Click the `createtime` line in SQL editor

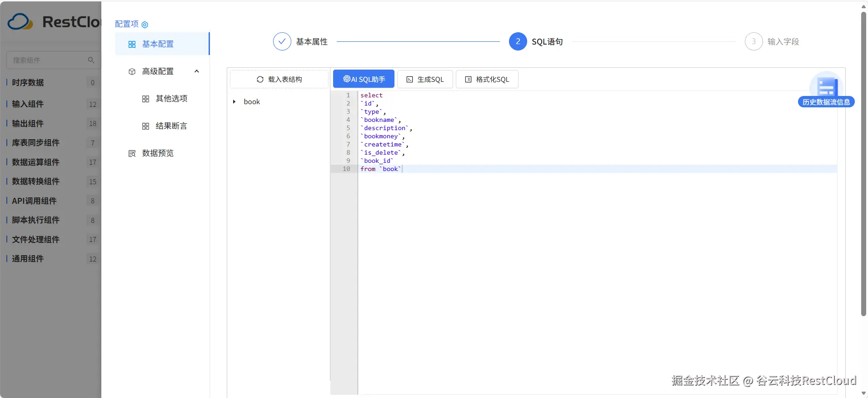click(384, 144)
